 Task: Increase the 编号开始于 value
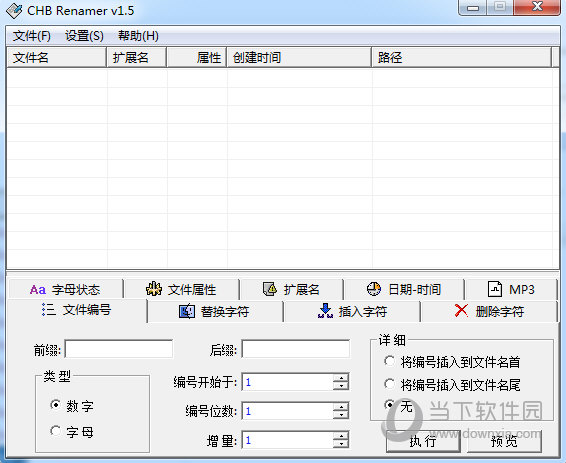pos(341,378)
